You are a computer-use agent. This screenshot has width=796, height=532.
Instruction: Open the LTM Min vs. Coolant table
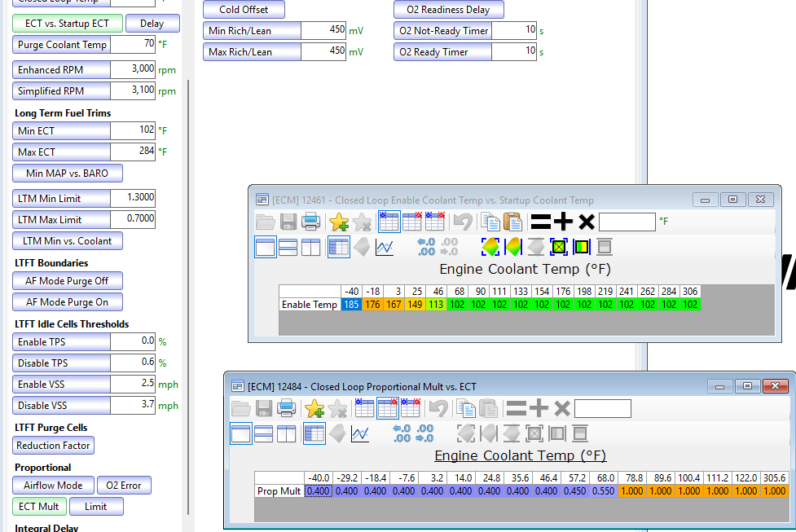click(x=68, y=241)
